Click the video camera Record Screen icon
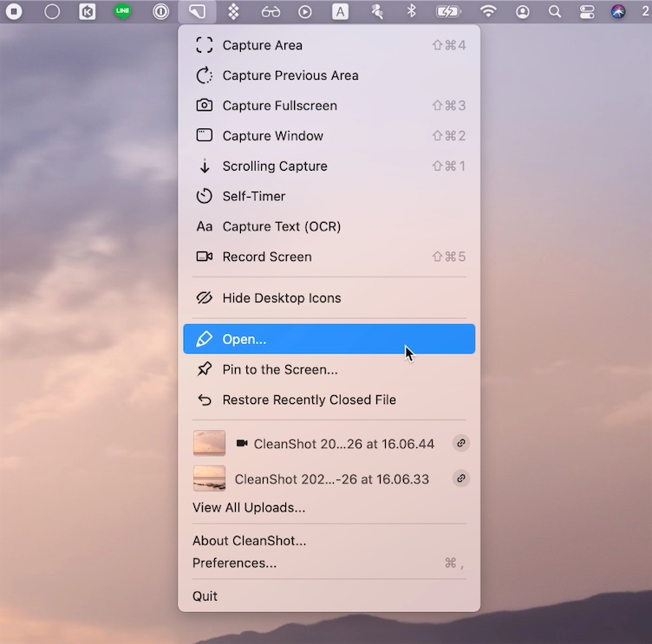 point(204,257)
